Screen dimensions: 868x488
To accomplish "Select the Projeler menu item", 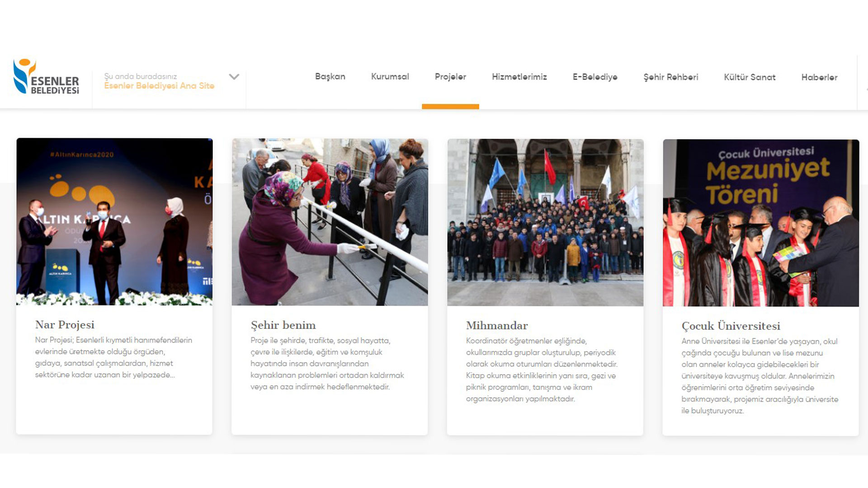I will click(x=450, y=77).
